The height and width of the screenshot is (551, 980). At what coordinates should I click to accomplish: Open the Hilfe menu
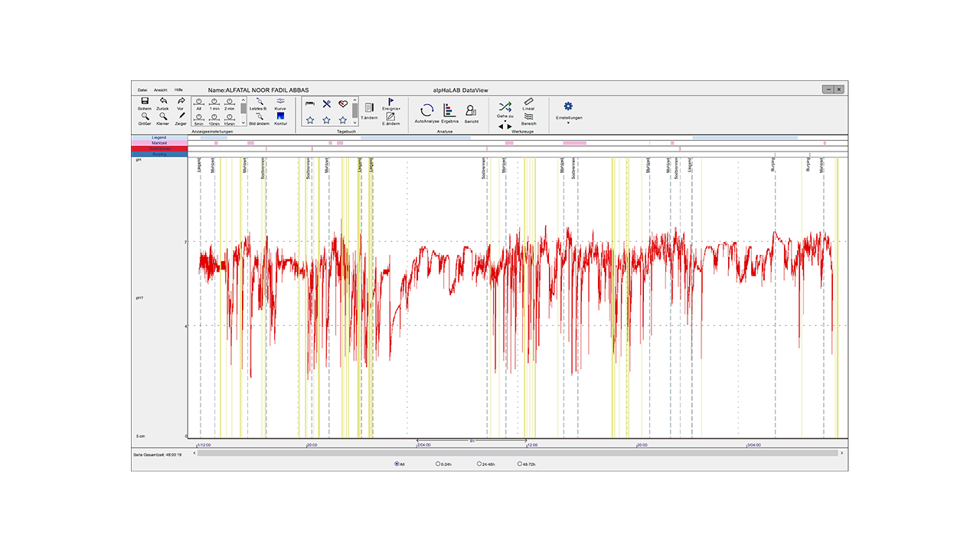coord(178,90)
